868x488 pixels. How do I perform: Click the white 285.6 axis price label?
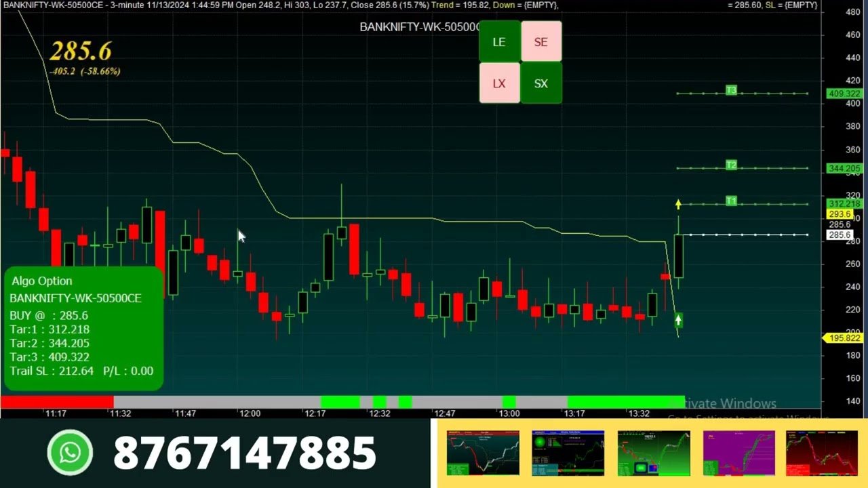point(840,235)
